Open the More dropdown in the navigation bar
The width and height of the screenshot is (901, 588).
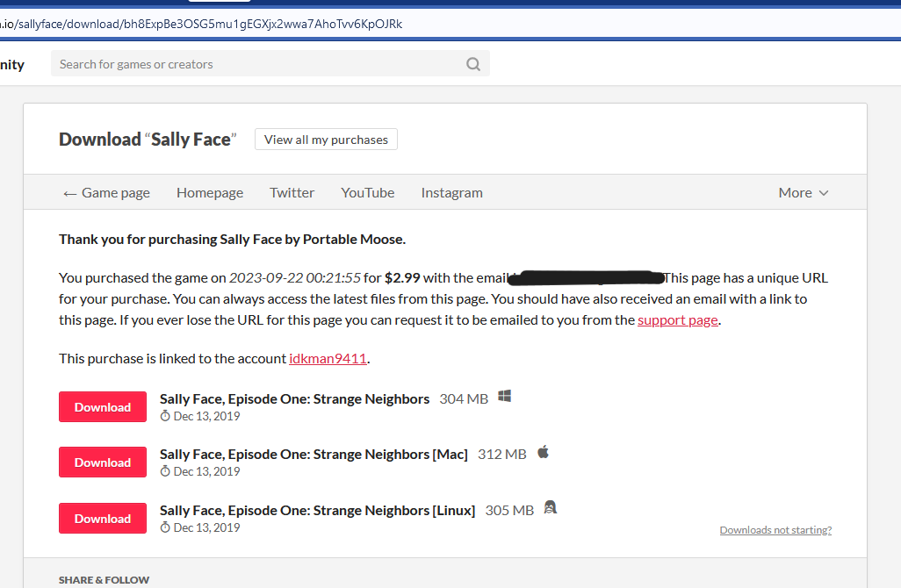coord(795,192)
